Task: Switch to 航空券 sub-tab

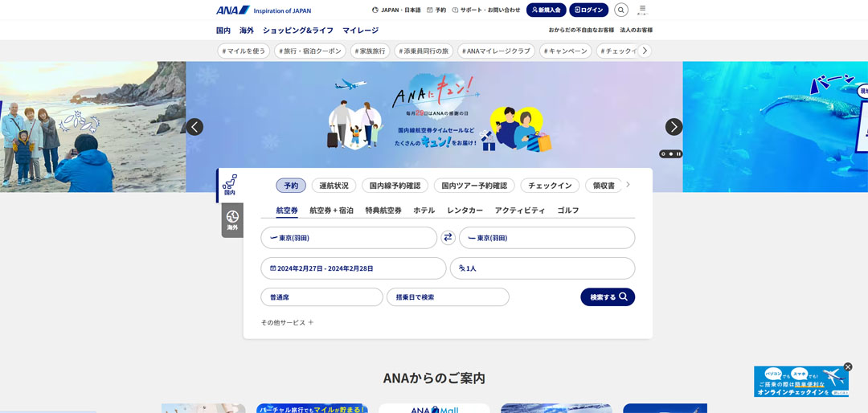Action: tap(287, 211)
